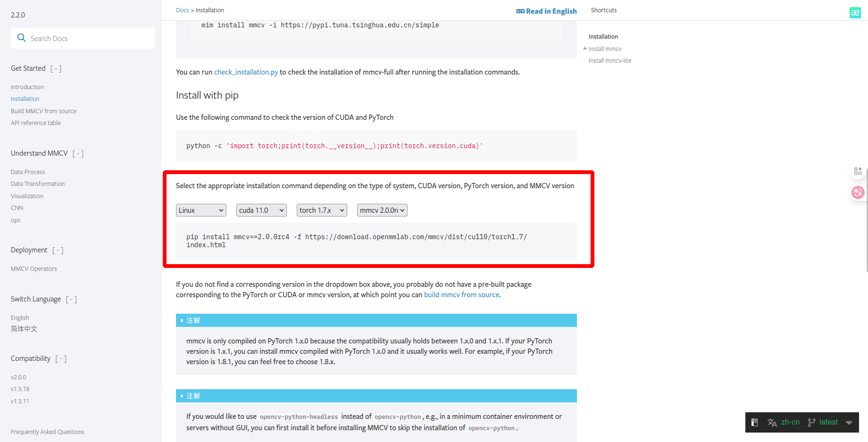Switch language to English in sidebar
This screenshot has height=442, width=868.
pos(20,318)
